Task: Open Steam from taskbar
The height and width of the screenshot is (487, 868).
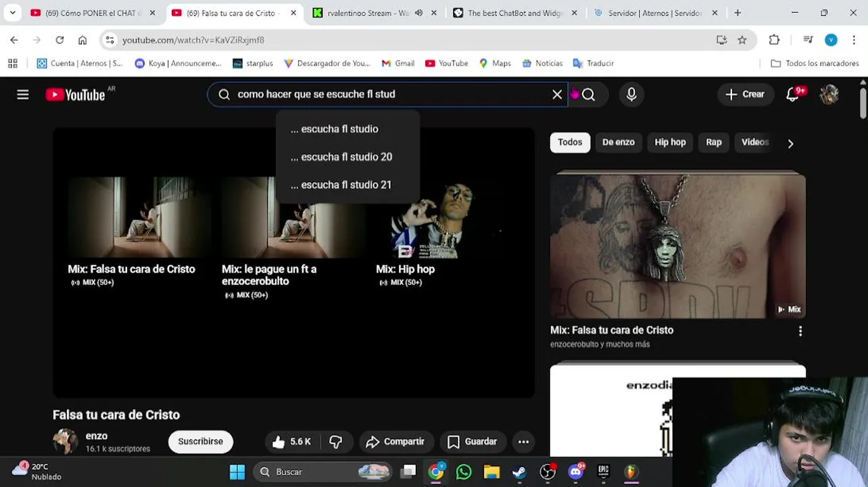Action: (x=519, y=471)
